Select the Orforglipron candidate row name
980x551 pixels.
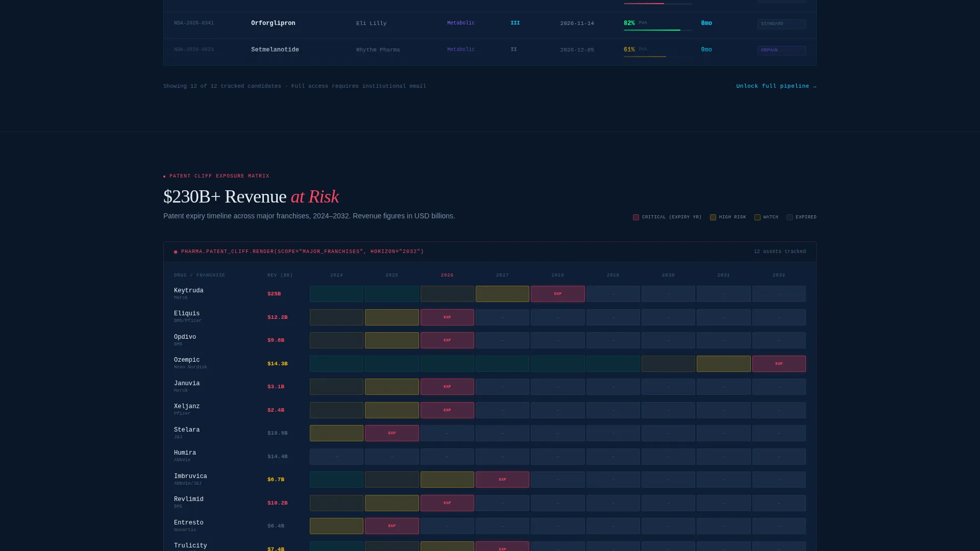point(273,23)
